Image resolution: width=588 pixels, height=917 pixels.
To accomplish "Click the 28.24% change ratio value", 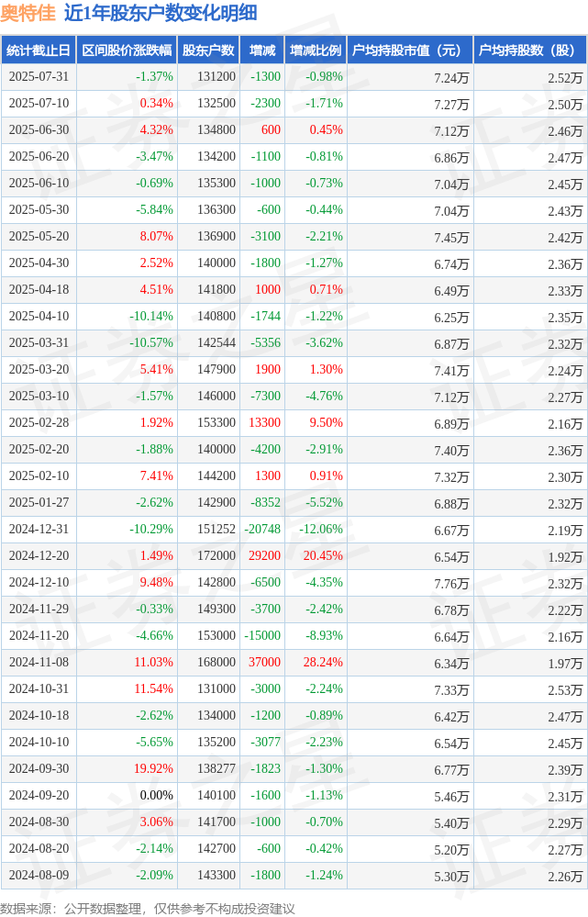I will tap(323, 663).
